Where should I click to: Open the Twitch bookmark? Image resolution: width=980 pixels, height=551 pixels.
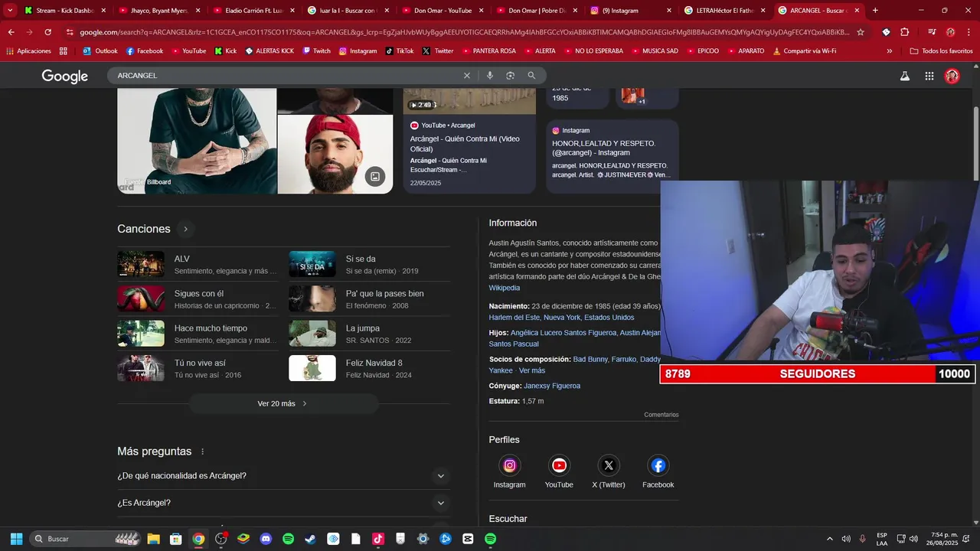tap(316, 51)
